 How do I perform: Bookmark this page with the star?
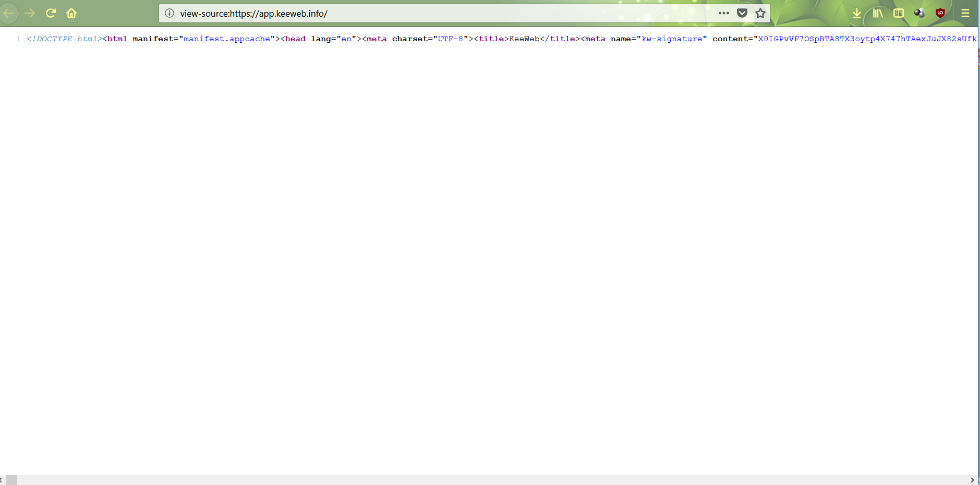(x=760, y=13)
